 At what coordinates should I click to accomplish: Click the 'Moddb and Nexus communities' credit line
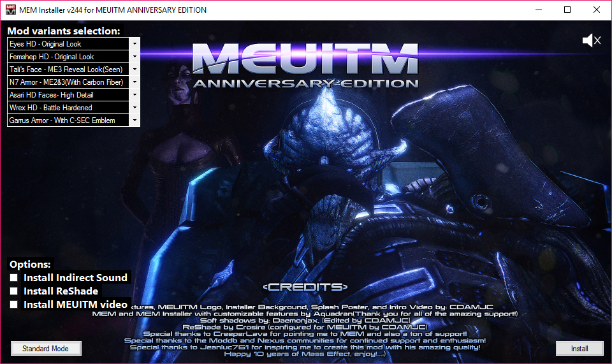click(305, 340)
